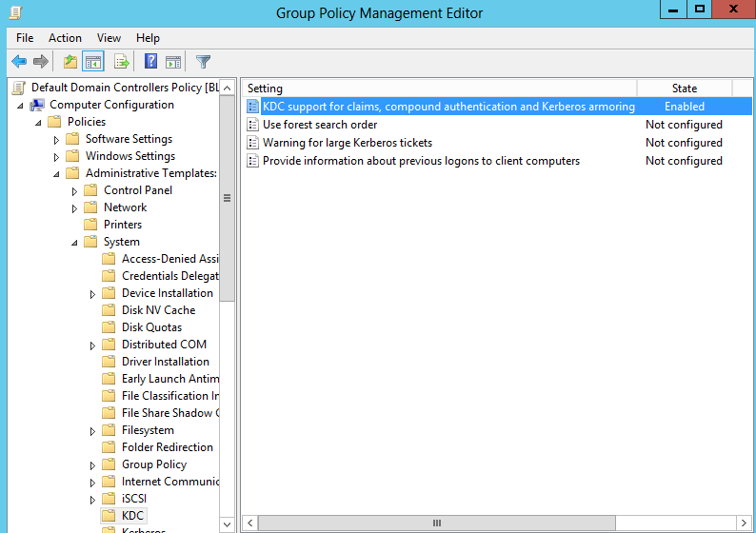Image resolution: width=756 pixels, height=533 pixels.
Task: Click the Enabled state of KDC support
Action: coord(685,107)
